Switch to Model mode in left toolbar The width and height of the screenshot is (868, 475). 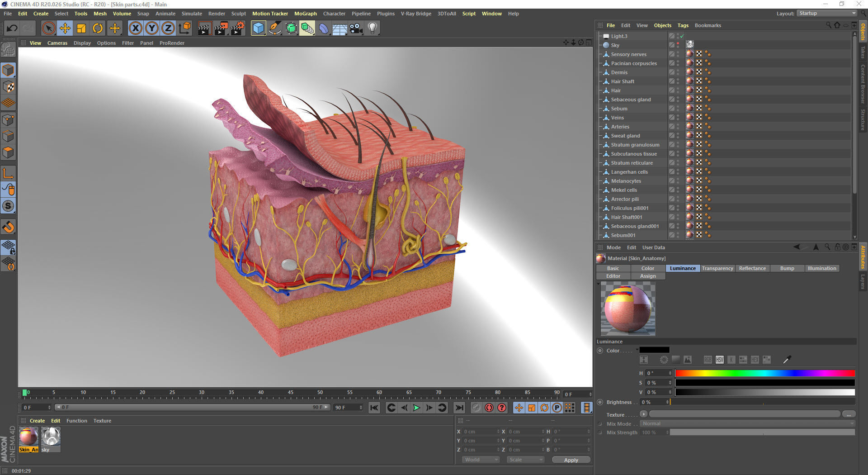click(x=8, y=70)
